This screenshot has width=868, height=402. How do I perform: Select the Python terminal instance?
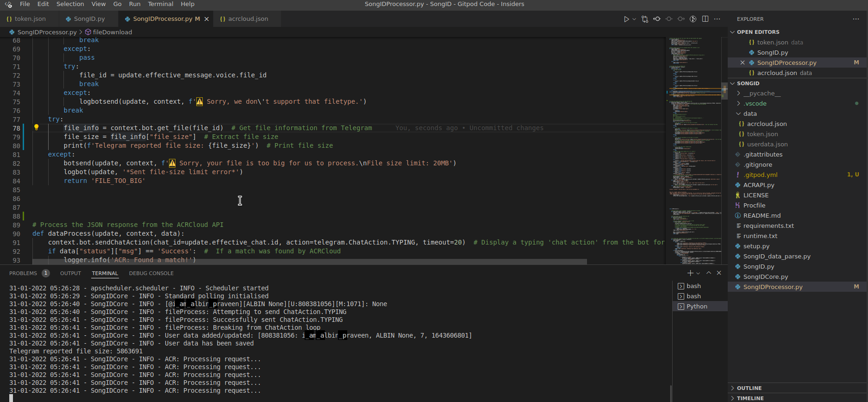(x=700, y=307)
